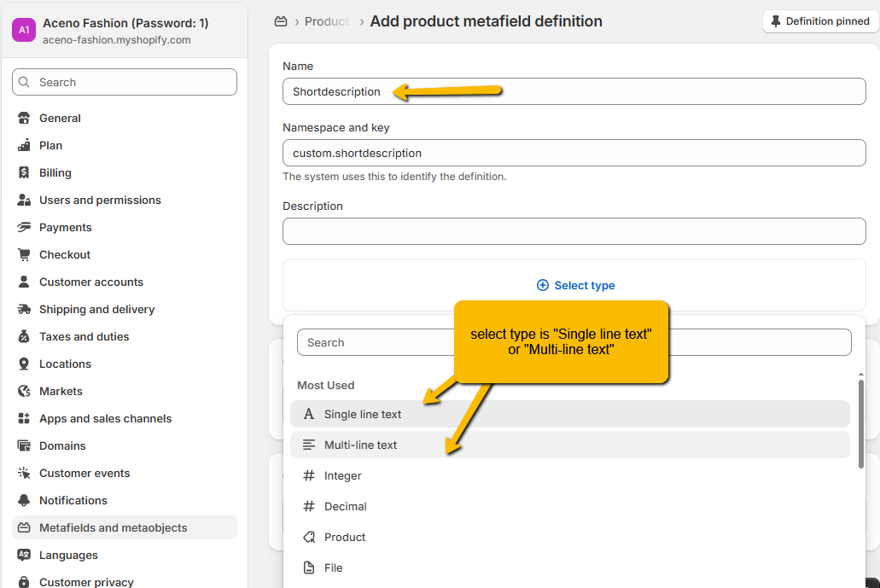Click the Locations pin icon

23,364
